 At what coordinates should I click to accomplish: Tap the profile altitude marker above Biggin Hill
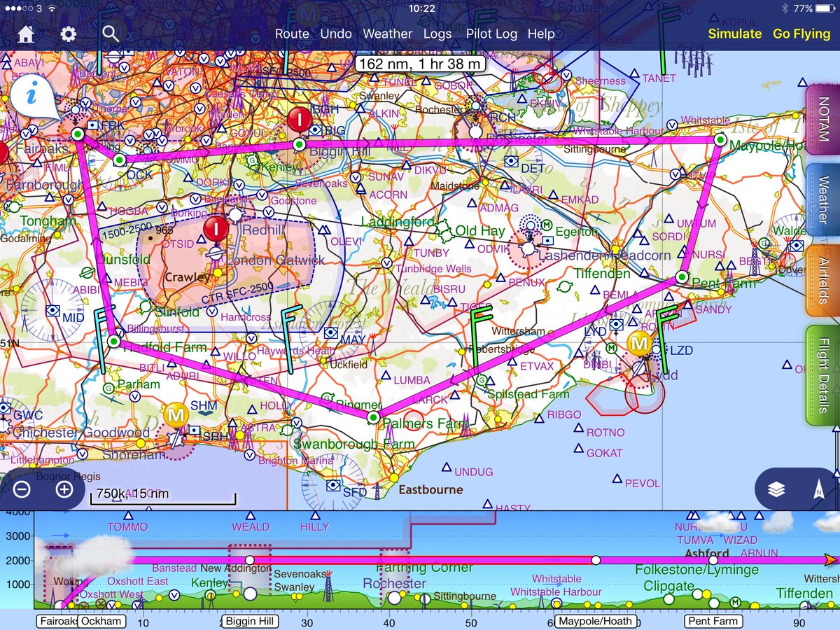(x=250, y=560)
